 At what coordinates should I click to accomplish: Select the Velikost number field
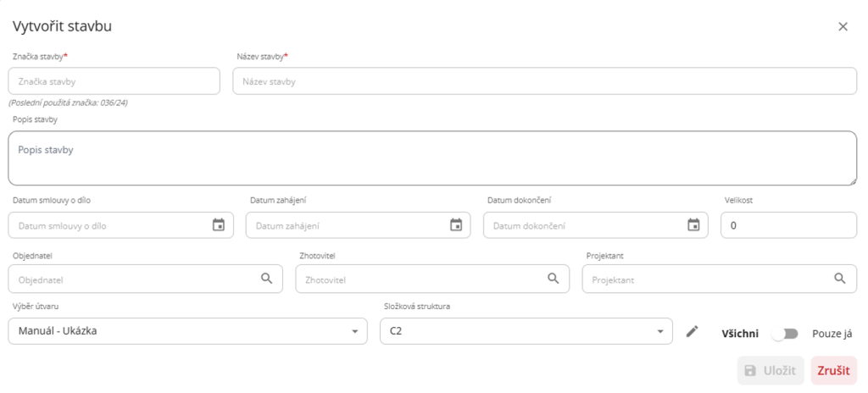pyautogui.click(x=788, y=225)
